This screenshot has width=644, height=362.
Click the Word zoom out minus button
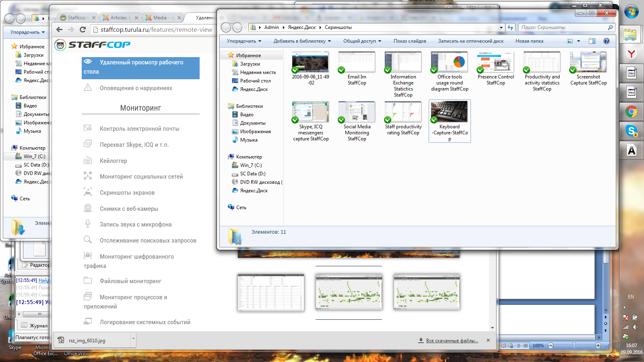[x=551, y=346]
